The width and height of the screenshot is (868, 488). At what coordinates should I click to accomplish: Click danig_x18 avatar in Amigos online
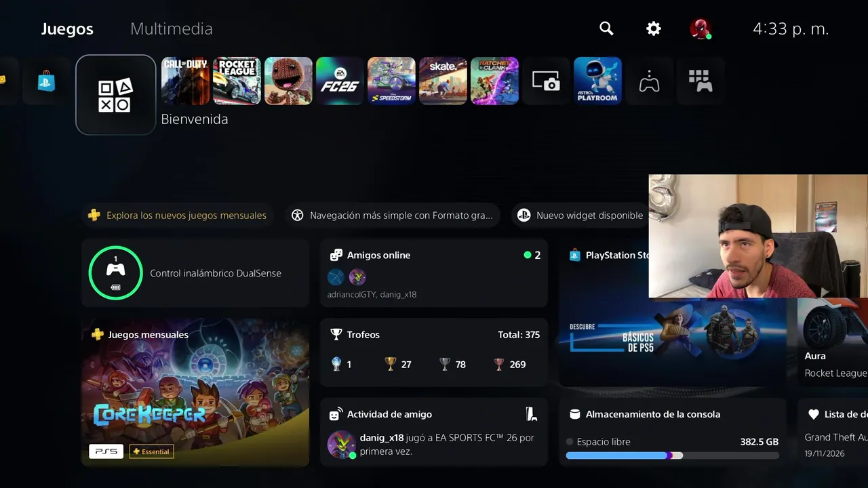(x=357, y=277)
